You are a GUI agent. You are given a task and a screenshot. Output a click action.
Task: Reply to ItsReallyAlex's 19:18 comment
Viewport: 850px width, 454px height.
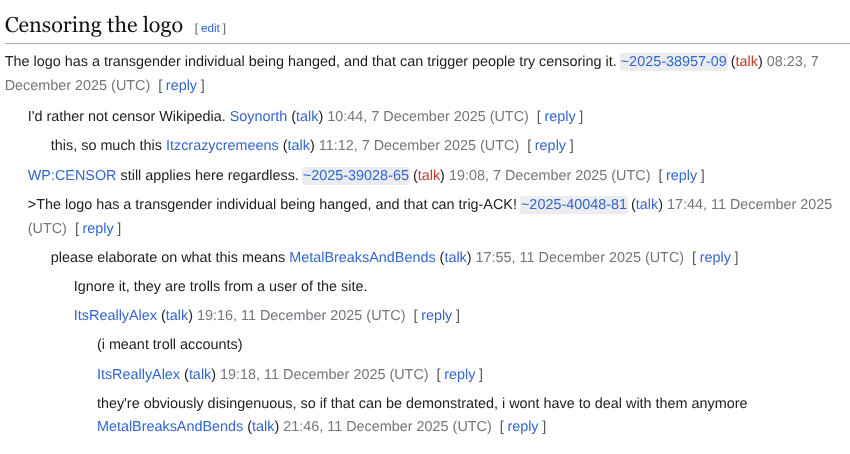coord(459,374)
